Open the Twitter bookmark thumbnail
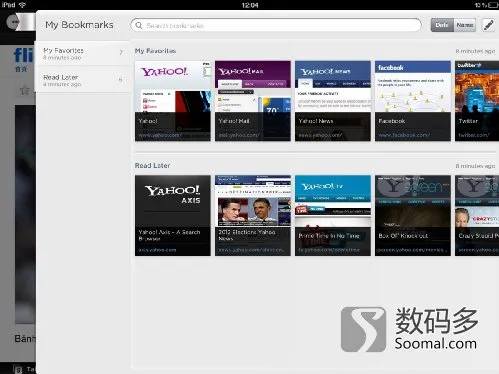499x374 pixels. click(x=477, y=101)
